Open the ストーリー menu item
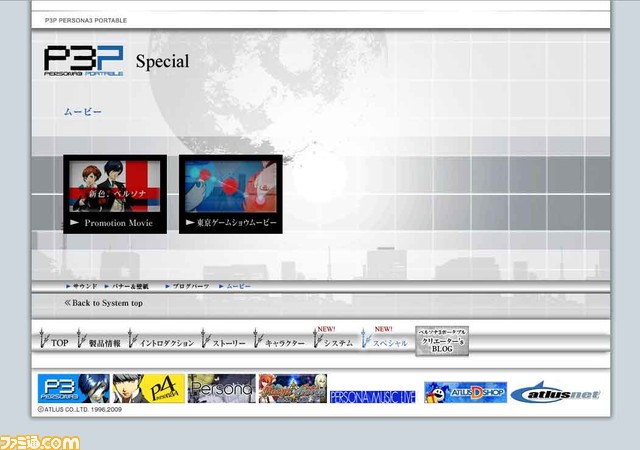Viewport: 640px width, 450px height. pyautogui.click(x=223, y=340)
